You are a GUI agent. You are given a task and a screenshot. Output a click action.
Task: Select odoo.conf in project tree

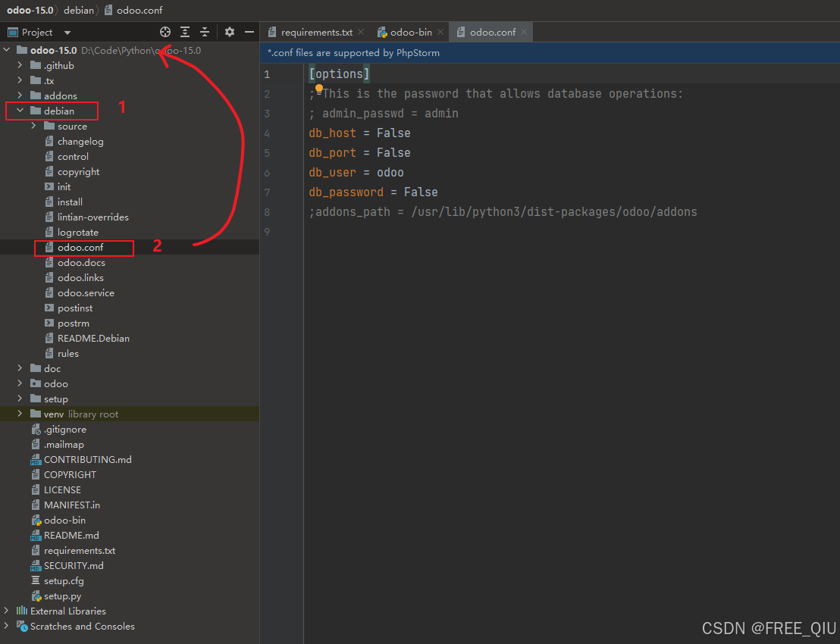click(80, 247)
